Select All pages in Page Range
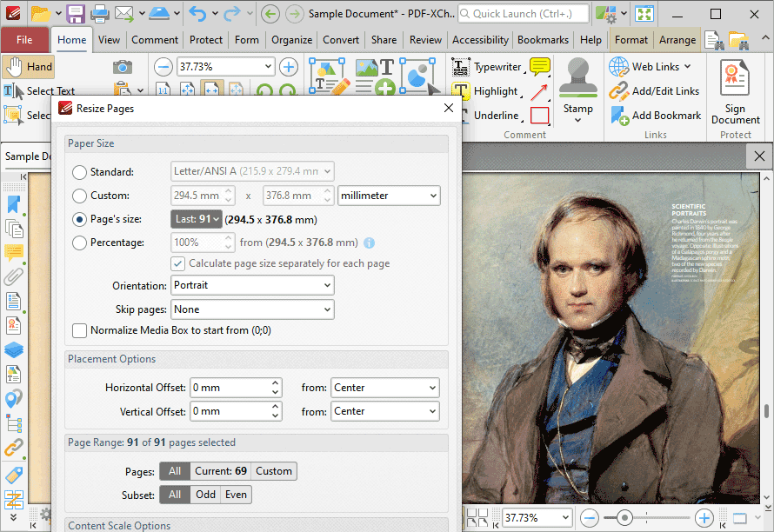The image size is (774, 532). [x=175, y=471]
